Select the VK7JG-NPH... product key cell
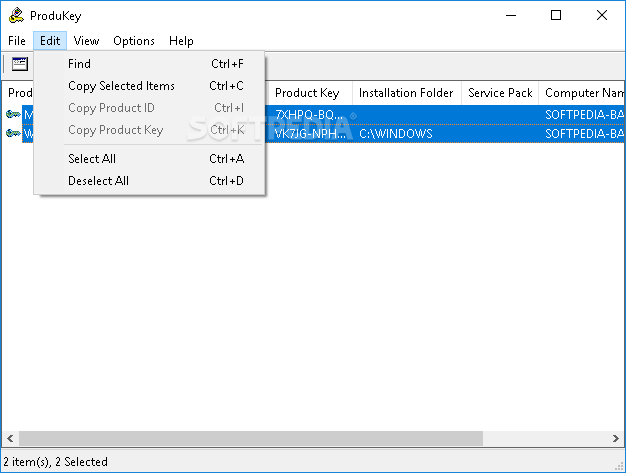The width and height of the screenshot is (626, 473). click(x=311, y=134)
